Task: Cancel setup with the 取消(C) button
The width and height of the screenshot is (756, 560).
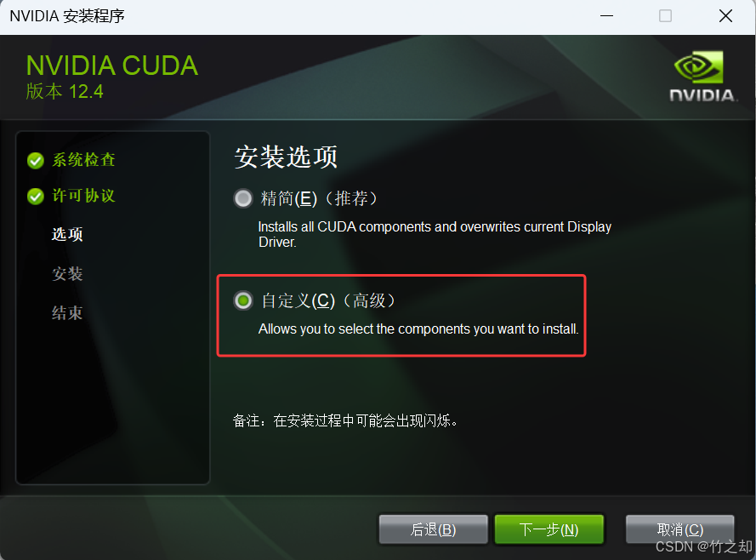Action: pyautogui.click(x=679, y=529)
